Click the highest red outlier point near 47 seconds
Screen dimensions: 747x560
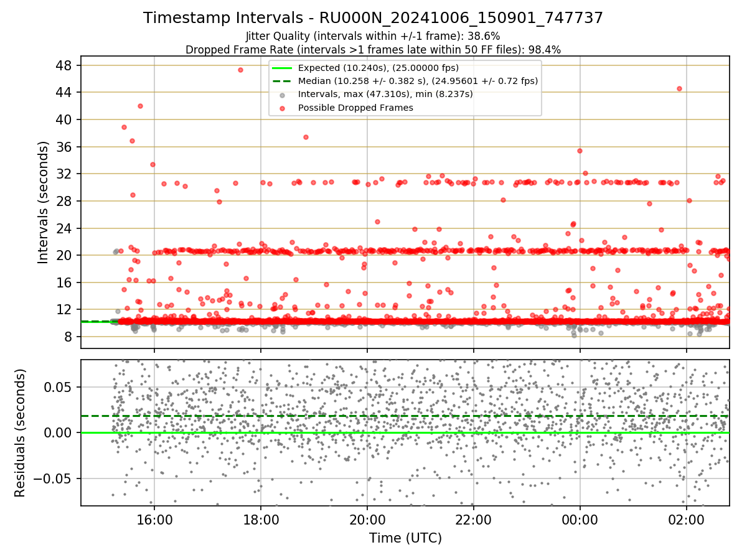tap(240, 70)
